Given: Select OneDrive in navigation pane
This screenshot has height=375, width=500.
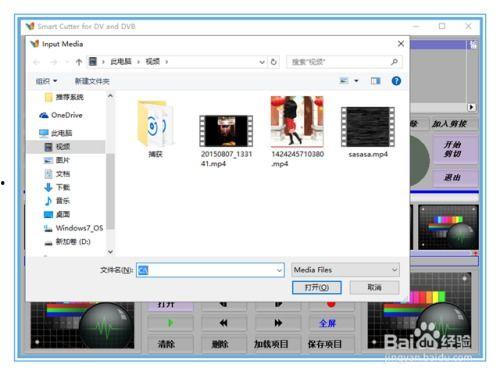Looking at the screenshot, I should [x=61, y=115].
